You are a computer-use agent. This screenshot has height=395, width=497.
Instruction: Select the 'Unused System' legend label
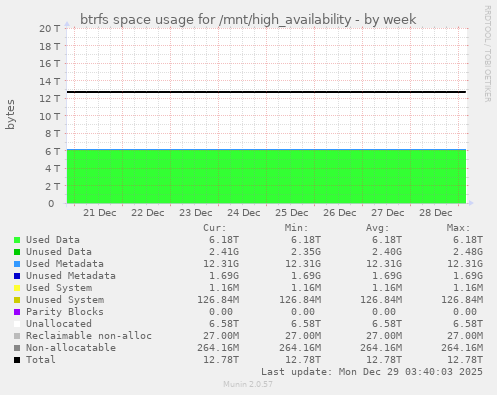pyautogui.click(x=65, y=300)
